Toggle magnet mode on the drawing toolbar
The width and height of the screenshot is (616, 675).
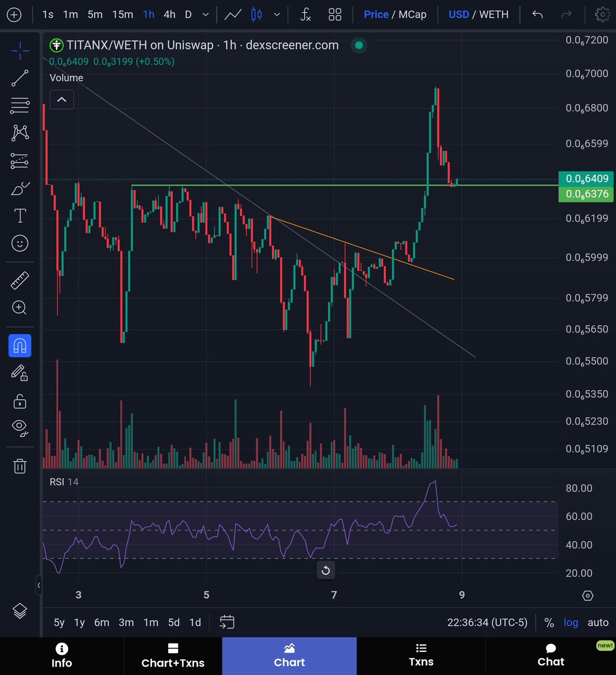(x=20, y=345)
